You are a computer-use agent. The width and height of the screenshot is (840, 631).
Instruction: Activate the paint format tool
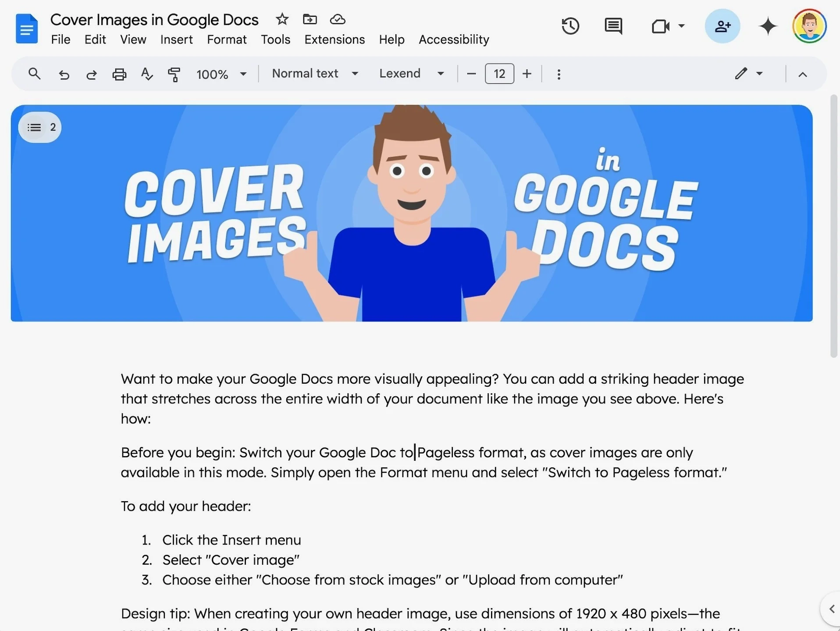[174, 74]
